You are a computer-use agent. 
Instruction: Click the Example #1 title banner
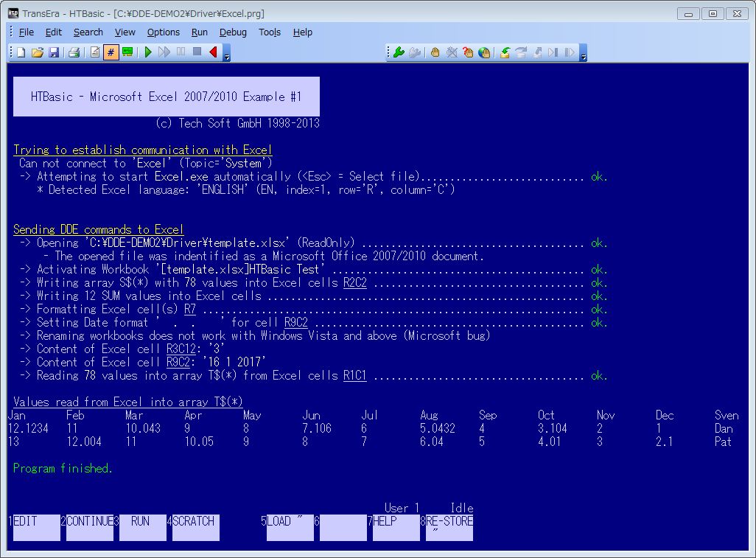point(167,97)
